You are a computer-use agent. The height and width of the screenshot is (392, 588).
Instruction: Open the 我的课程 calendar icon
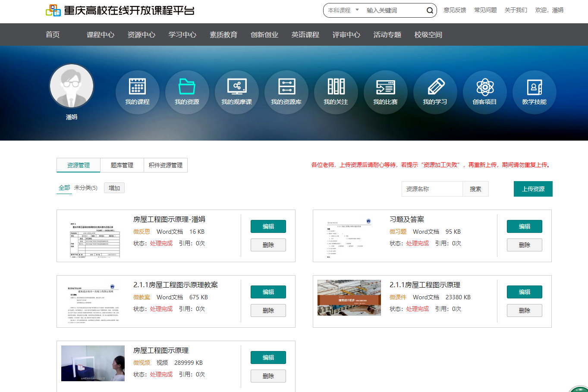click(x=137, y=87)
